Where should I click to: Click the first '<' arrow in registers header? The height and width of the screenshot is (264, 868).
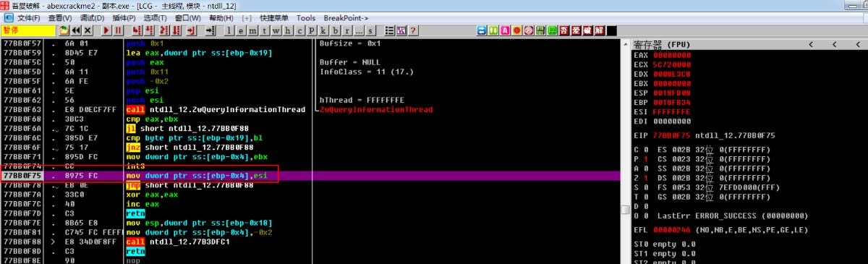tap(811, 44)
